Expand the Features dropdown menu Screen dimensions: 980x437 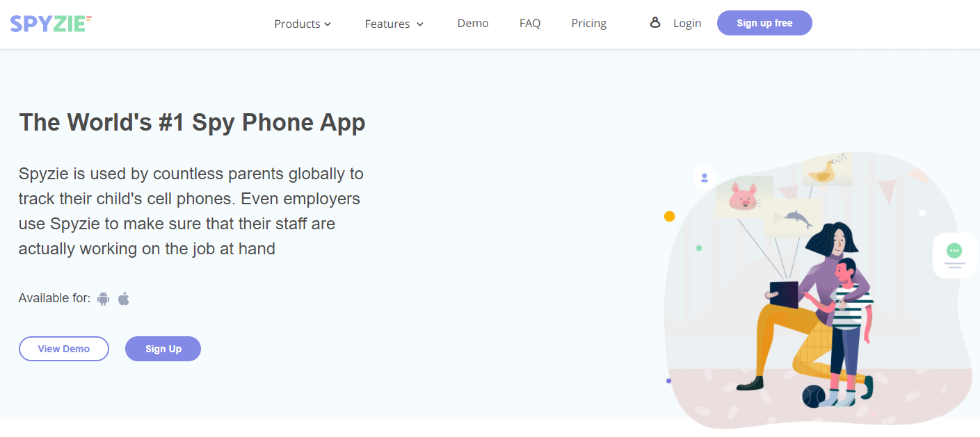(x=394, y=24)
